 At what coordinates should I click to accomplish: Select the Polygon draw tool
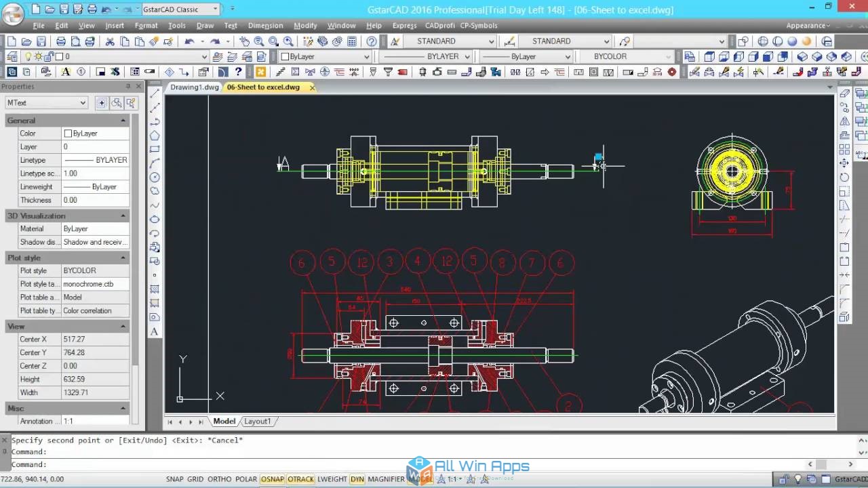tap(155, 136)
